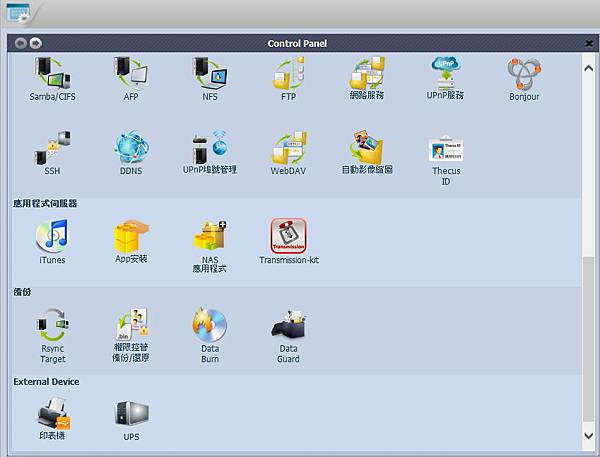Open the AFP service icon
This screenshot has height=457, width=600.
[x=131, y=78]
